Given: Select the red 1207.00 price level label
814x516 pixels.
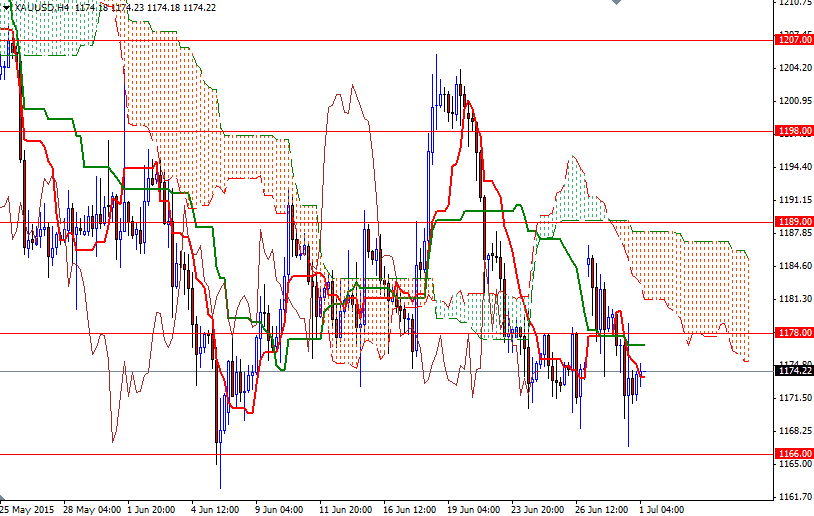Looking at the screenshot, I should 793,40.
